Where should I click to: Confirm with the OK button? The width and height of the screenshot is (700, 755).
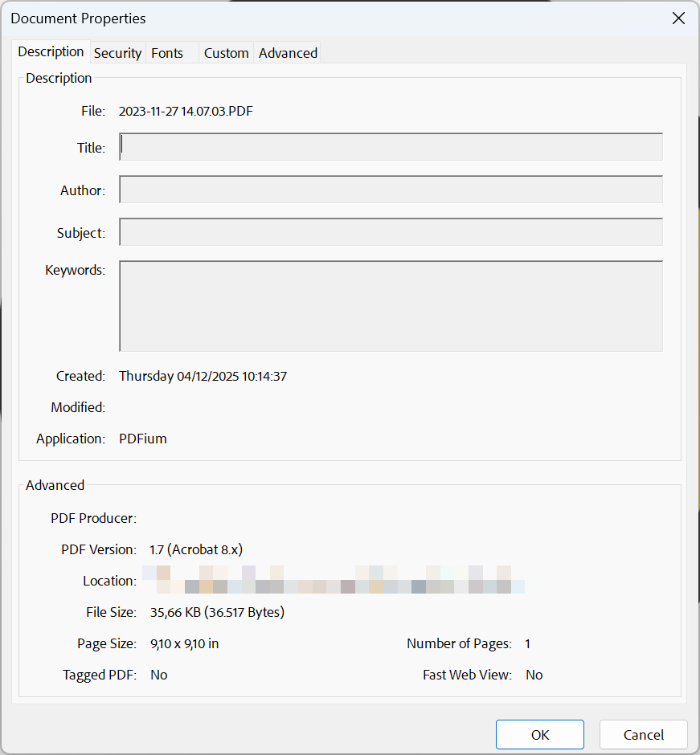pyautogui.click(x=539, y=735)
